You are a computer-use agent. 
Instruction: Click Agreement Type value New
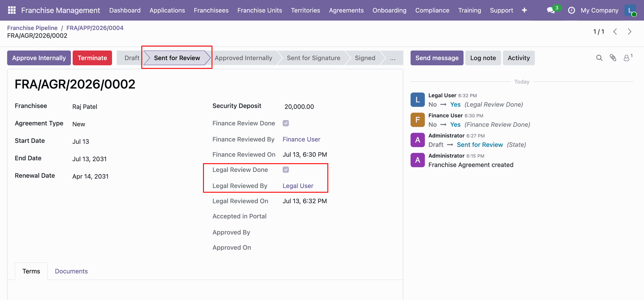(79, 124)
